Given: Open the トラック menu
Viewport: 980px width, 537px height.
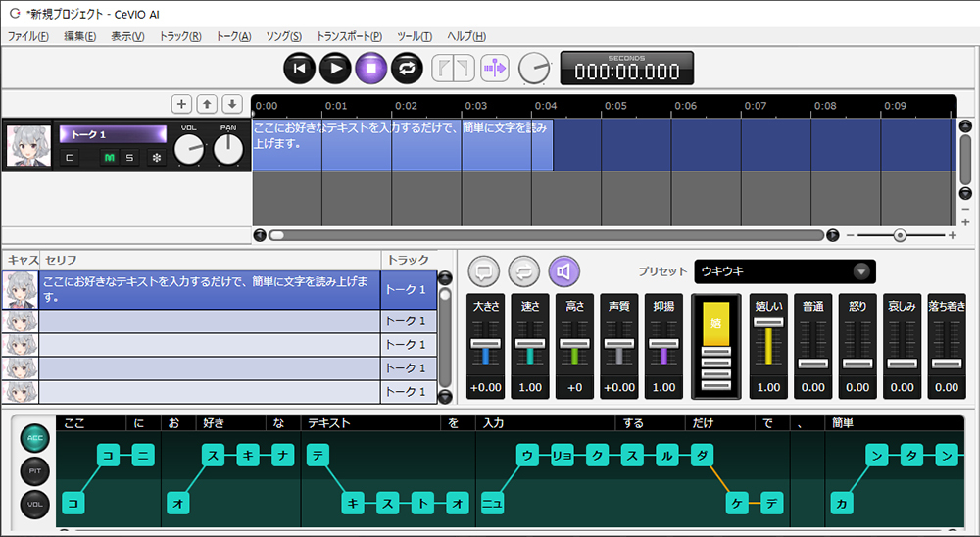Looking at the screenshot, I should (180, 36).
